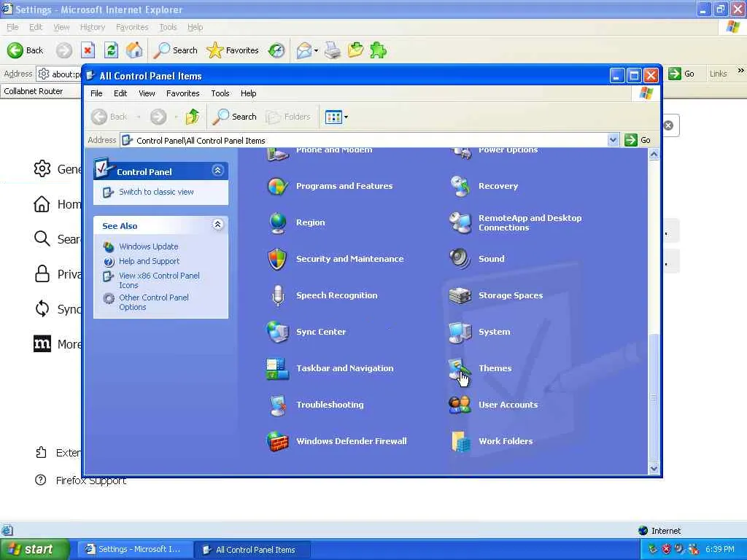The height and width of the screenshot is (560, 747).
Task: Open Help menu in Control Panel window
Action: (248, 93)
